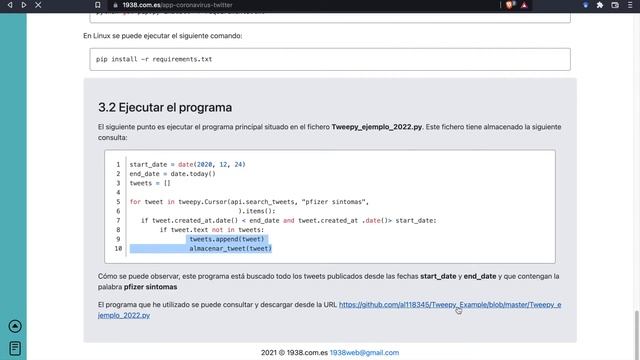Image resolution: width=640 pixels, height=360 pixels.
Task: Click code line if tweet.text not in tweets
Action: (211, 230)
